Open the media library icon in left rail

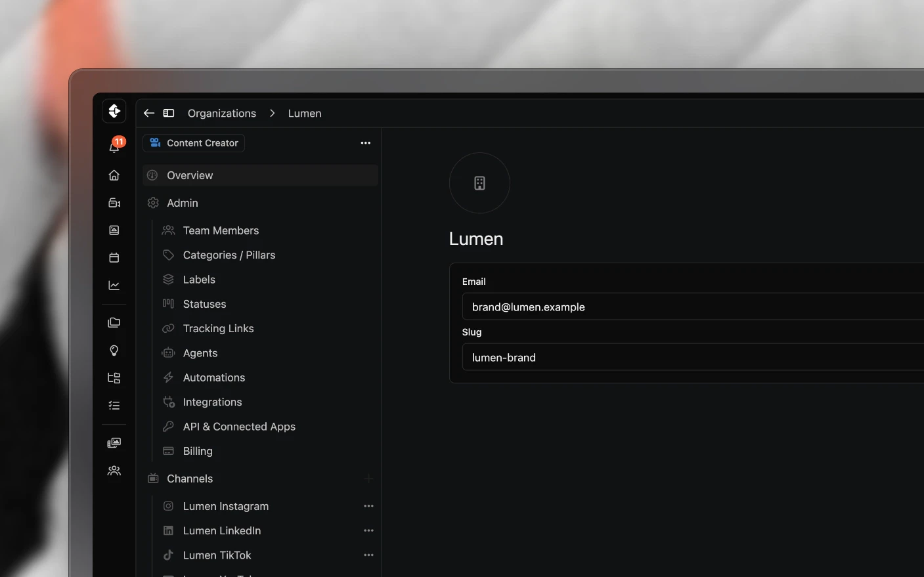[x=114, y=443]
